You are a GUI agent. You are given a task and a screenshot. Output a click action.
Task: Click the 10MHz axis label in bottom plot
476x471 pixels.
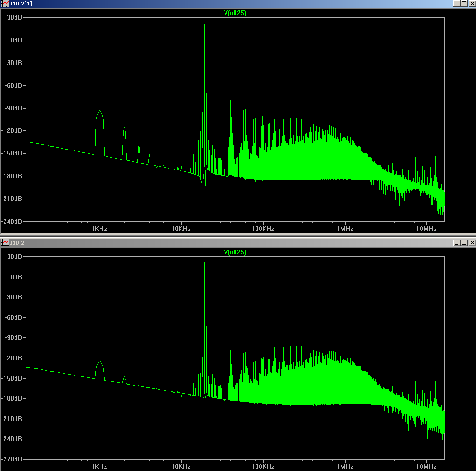pos(426,466)
